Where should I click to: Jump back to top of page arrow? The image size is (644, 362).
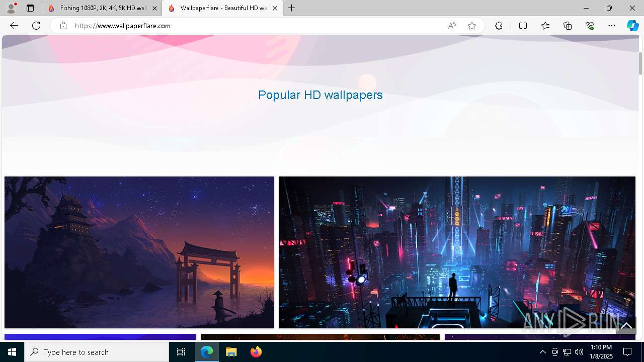coord(626,326)
